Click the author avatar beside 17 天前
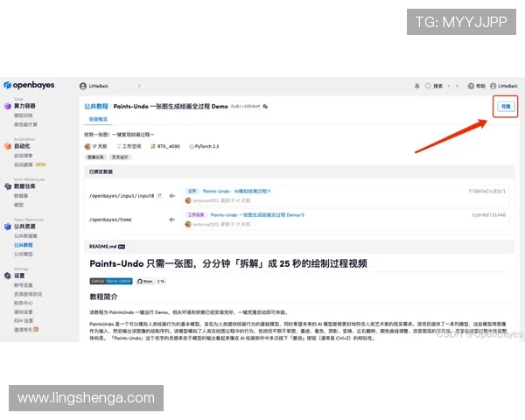 [x=87, y=146]
